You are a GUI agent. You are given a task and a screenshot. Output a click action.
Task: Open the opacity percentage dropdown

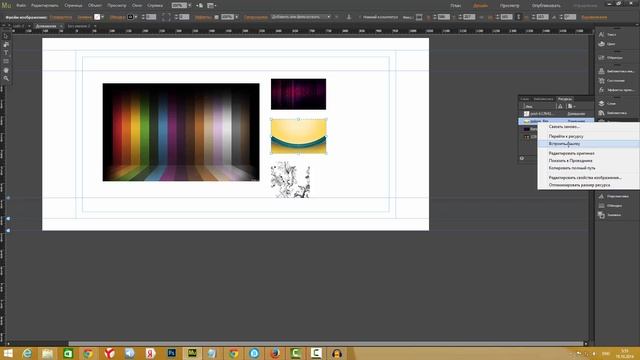pyautogui.click(x=236, y=17)
